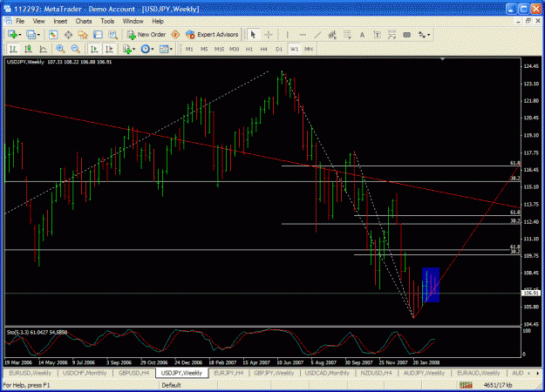Open the Profiles icon
This screenshot has height=392, width=545.
pyautogui.click(x=31, y=35)
